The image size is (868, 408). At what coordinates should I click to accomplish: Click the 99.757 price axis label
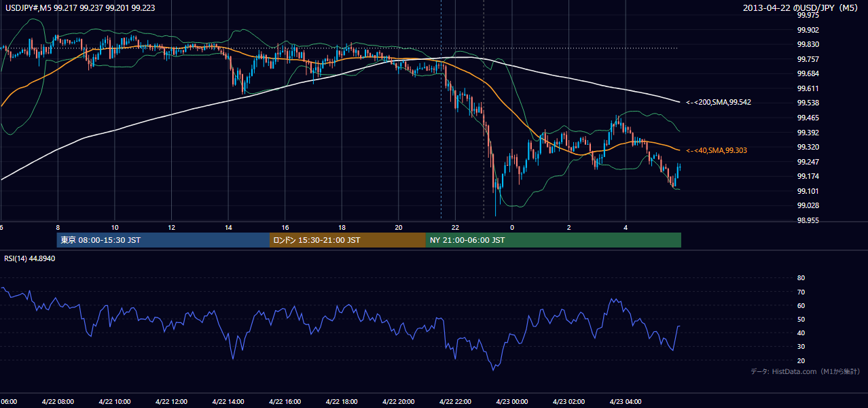[x=808, y=59]
